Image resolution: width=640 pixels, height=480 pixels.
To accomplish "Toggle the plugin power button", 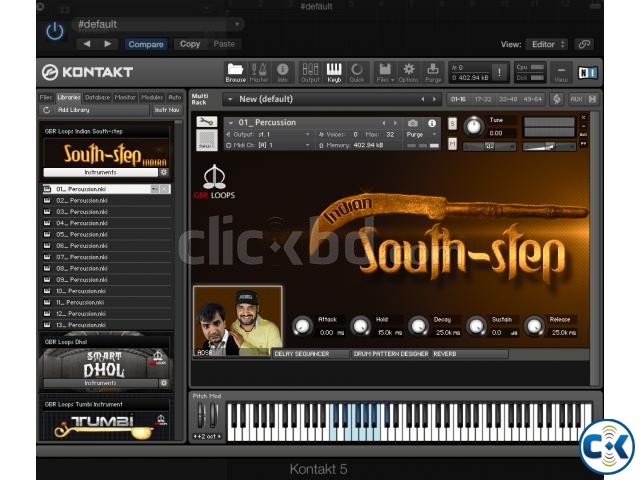I will point(55,31).
